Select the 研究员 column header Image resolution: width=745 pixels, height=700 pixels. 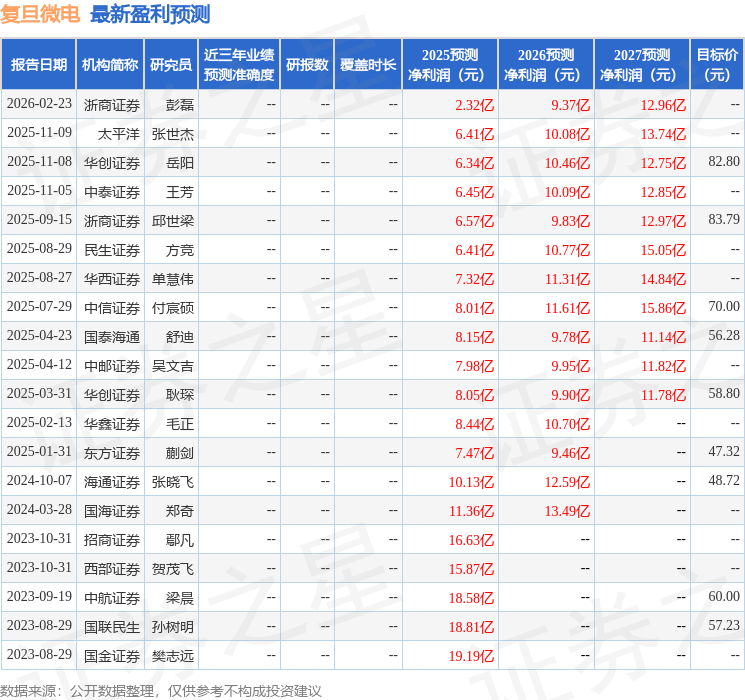pos(171,65)
